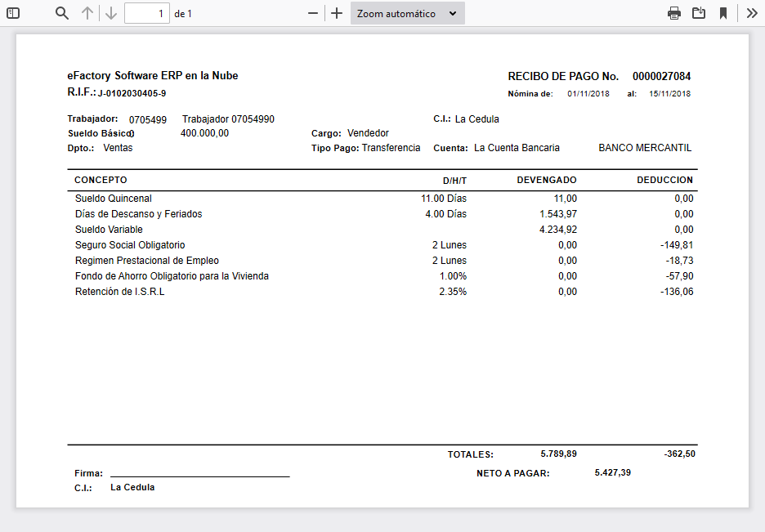Open the Zoom automático dropdown
The width and height of the screenshot is (765, 532).
[407, 12]
